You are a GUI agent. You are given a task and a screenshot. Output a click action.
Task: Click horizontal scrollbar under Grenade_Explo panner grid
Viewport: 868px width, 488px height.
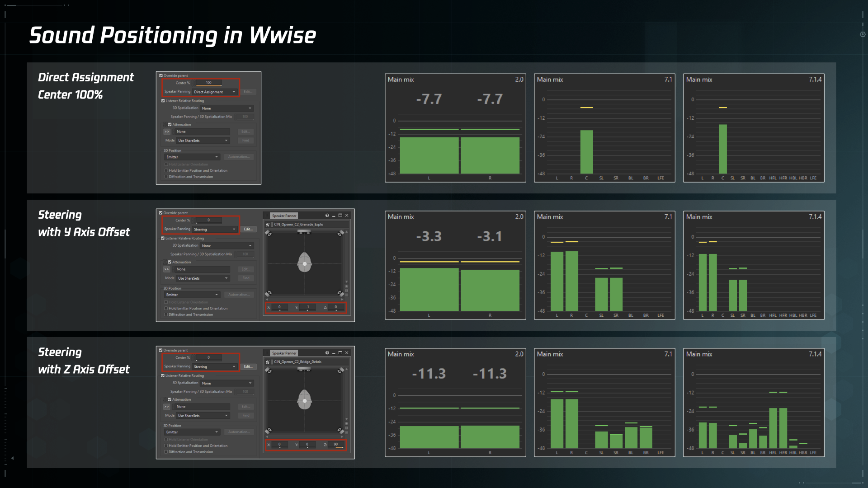(x=305, y=300)
